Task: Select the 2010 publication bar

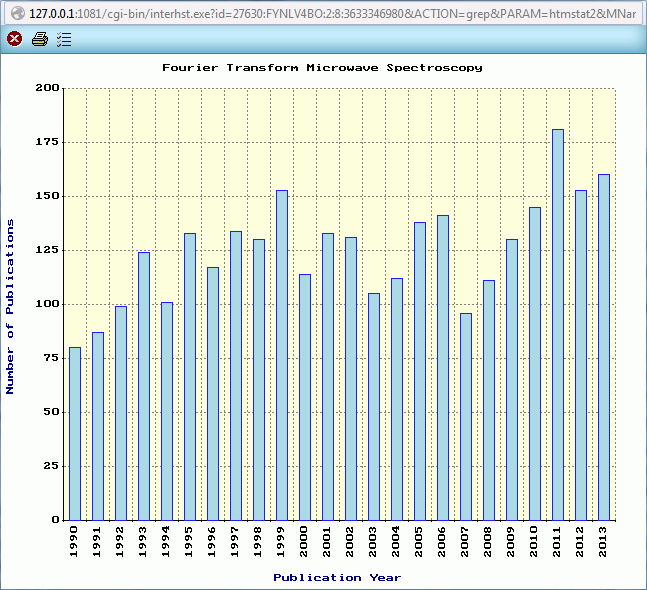Action: [x=534, y=363]
